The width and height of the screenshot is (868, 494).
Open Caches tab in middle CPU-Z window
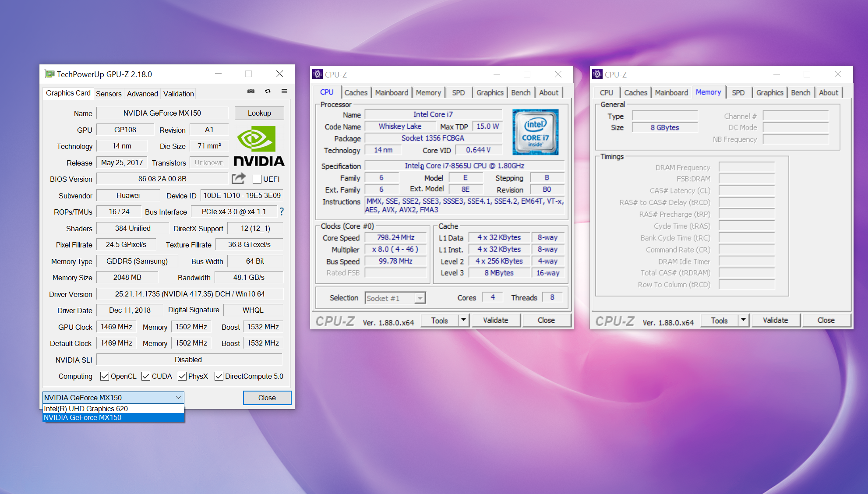[356, 92]
